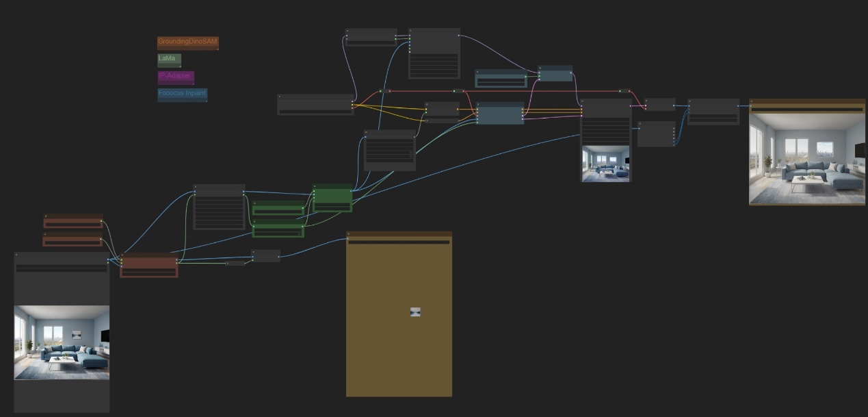The image size is (868, 417).
Task: Click the image input port on the yellow preview node
Action: (347, 240)
